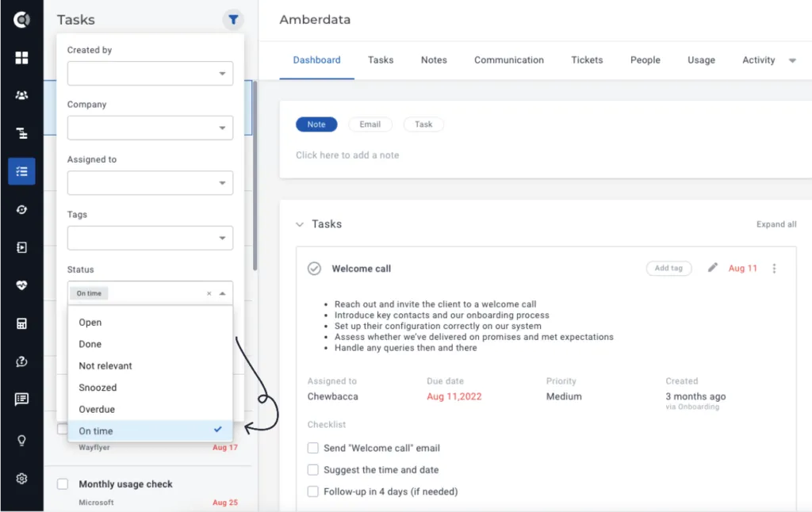Viewport: 812px width, 512px height.
Task: Click the circular sync icon in sidebar
Action: pyautogui.click(x=21, y=210)
